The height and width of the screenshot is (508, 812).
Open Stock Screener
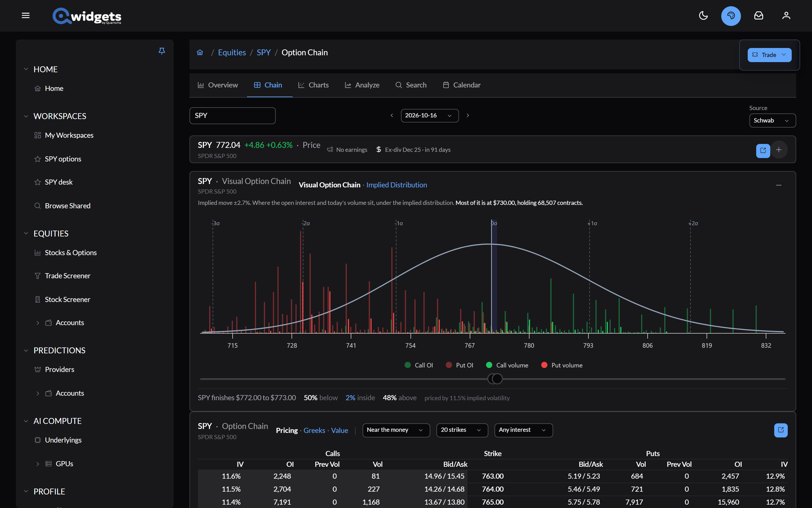coord(67,299)
